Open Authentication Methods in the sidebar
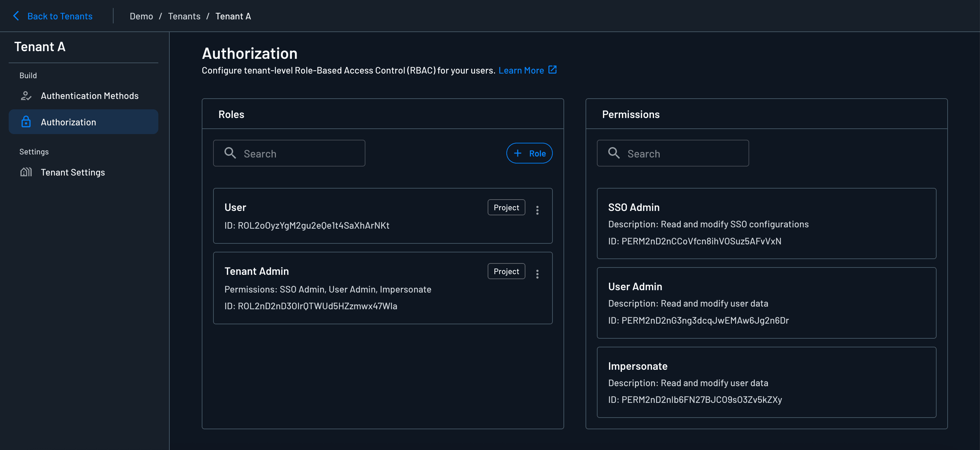Viewport: 980px width, 450px height. (x=90, y=96)
